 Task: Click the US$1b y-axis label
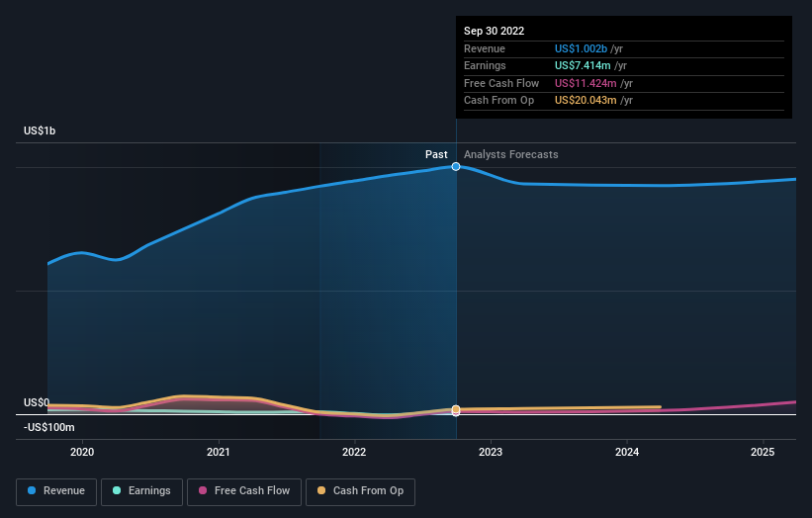tap(40, 130)
